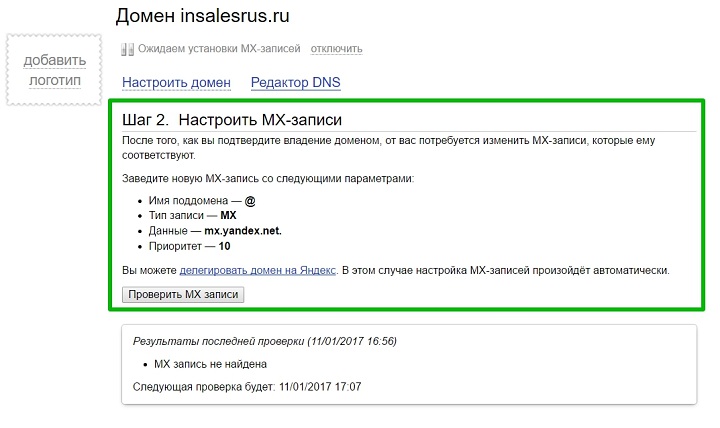Click the "Следующая проверка будет" line
720x428 pixels.
pyautogui.click(x=247, y=387)
